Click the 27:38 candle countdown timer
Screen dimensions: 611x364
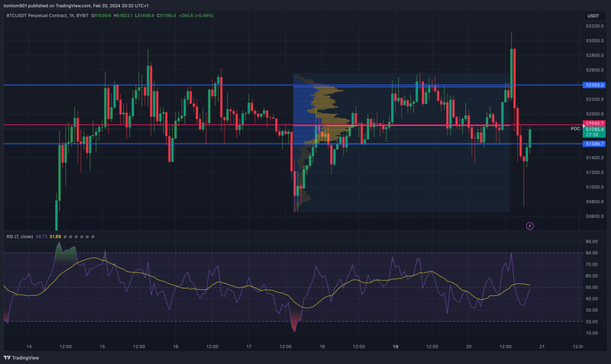coord(591,134)
